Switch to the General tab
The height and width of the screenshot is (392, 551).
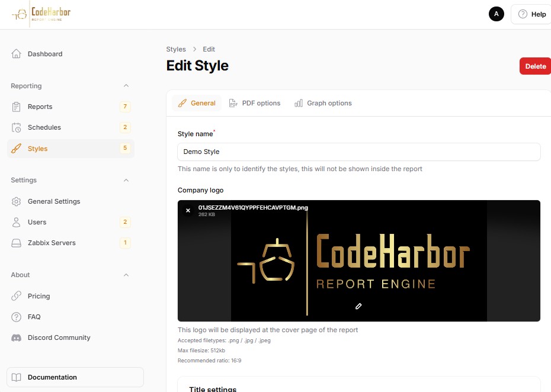[x=197, y=103]
